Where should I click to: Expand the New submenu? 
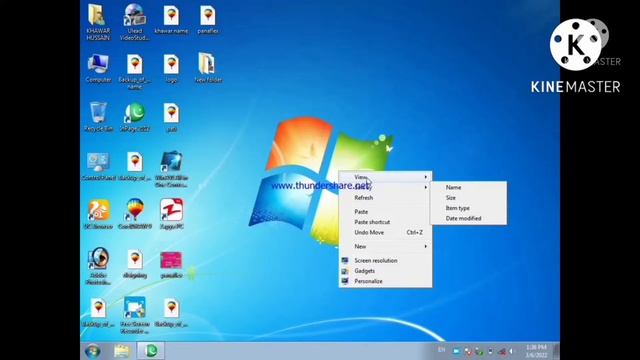(385, 247)
